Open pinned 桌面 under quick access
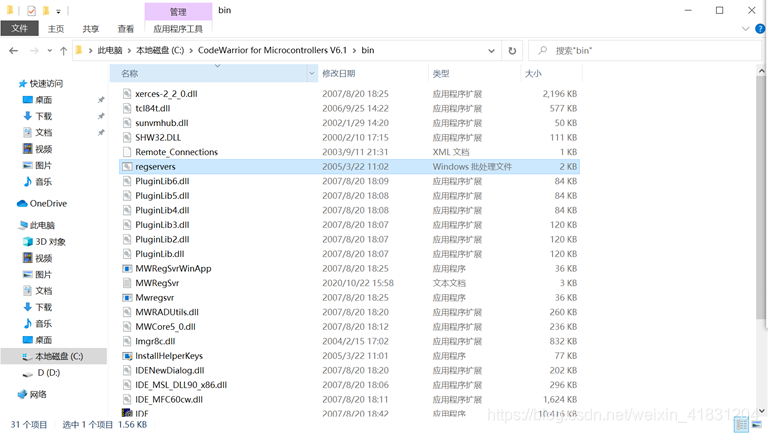This screenshot has height=433, width=768. click(43, 100)
